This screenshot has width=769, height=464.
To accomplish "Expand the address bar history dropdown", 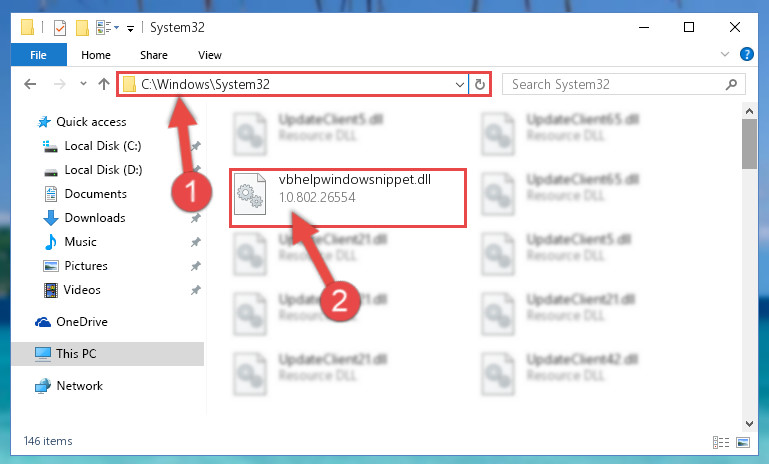I will [460, 84].
